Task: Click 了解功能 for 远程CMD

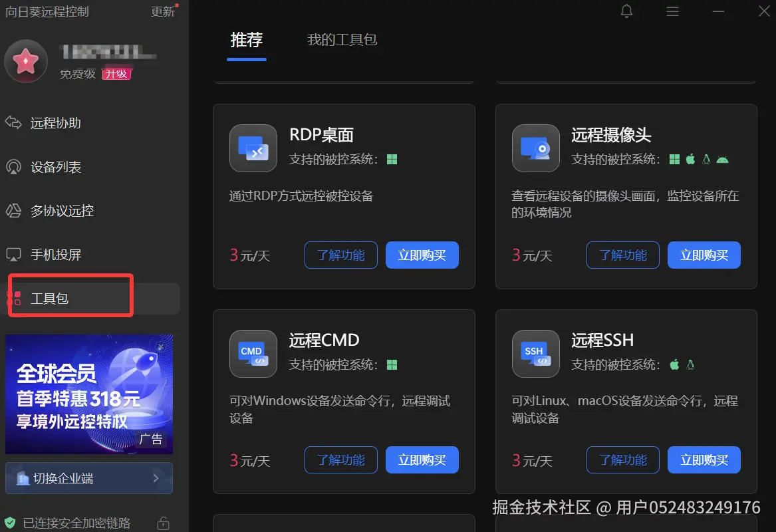Action: [x=341, y=460]
